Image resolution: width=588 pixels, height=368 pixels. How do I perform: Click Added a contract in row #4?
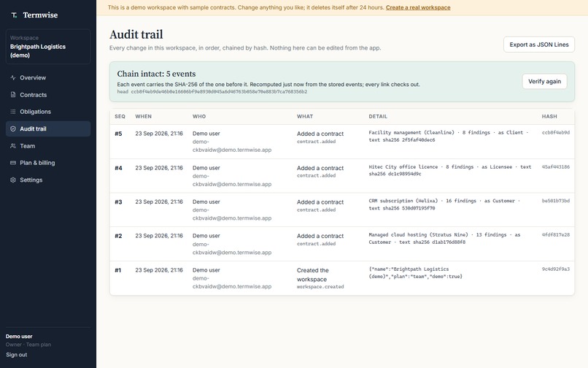320,168
